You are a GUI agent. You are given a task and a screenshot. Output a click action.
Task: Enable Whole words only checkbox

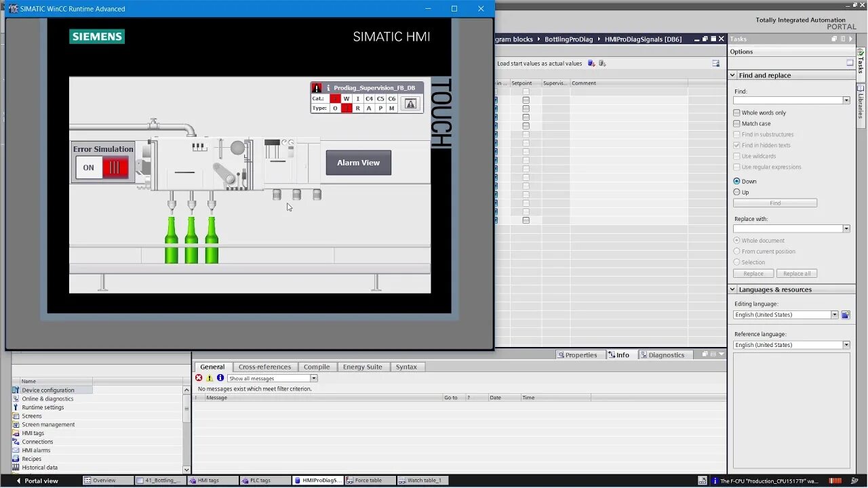[736, 113]
